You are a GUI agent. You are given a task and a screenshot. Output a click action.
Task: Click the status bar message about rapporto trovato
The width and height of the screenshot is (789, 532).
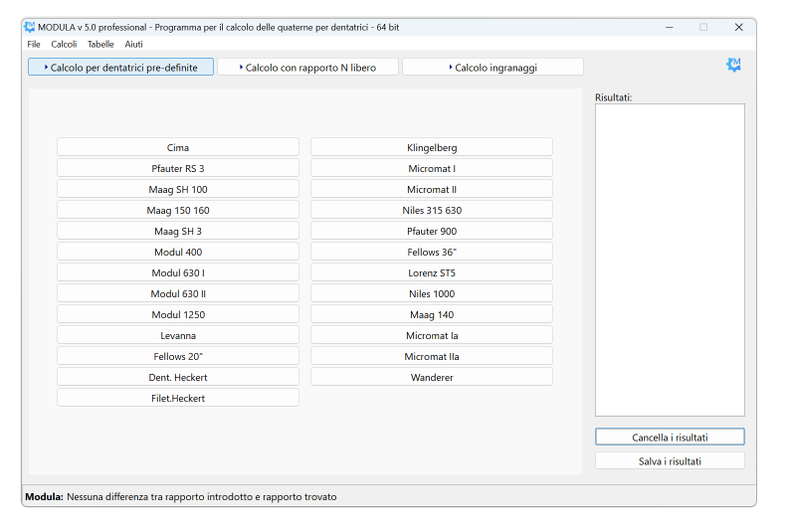click(201, 497)
